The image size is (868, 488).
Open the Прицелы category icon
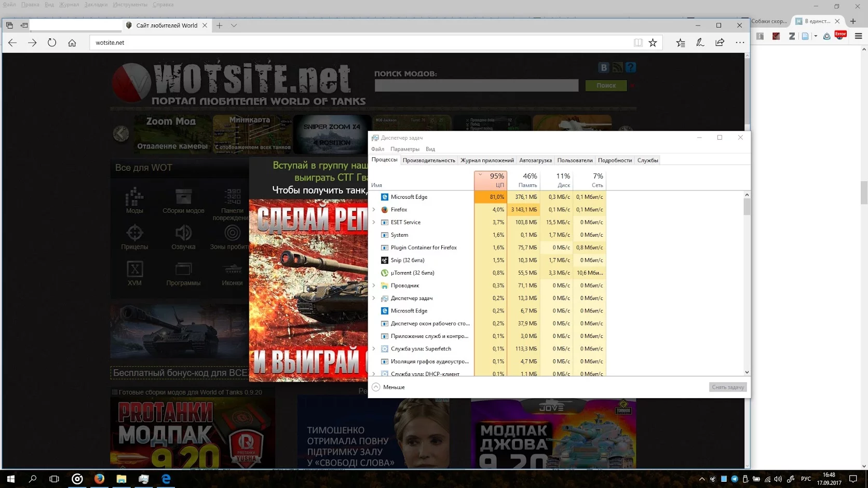point(134,237)
